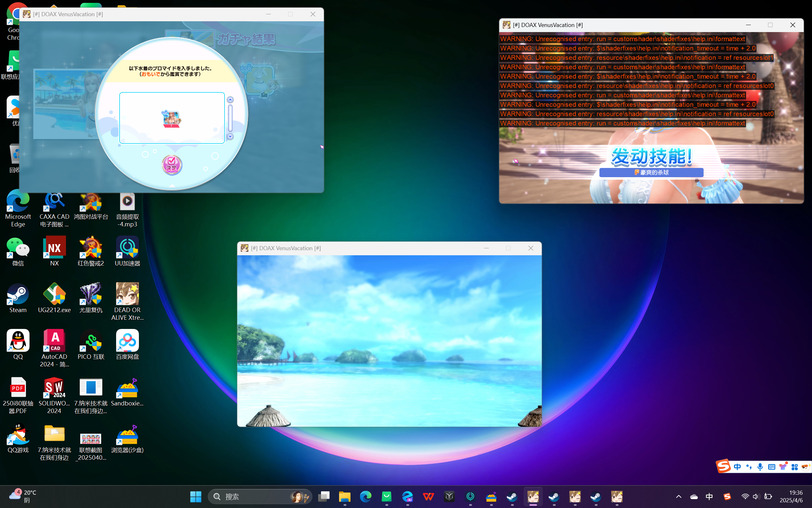Select the 音频提取-4.mp3 file
This screenshot has width=812, height=508.
tap(128, 209)
